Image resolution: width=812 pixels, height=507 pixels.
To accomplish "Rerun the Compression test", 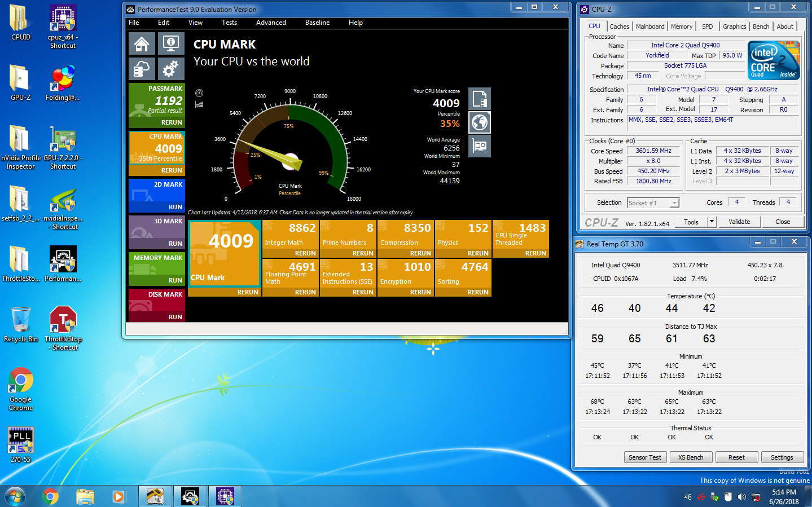I will click(420, 253).
